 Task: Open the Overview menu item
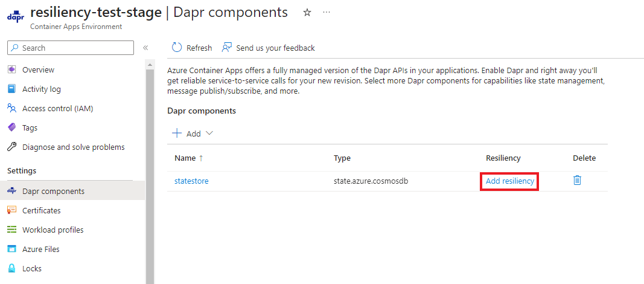point(38,69)
